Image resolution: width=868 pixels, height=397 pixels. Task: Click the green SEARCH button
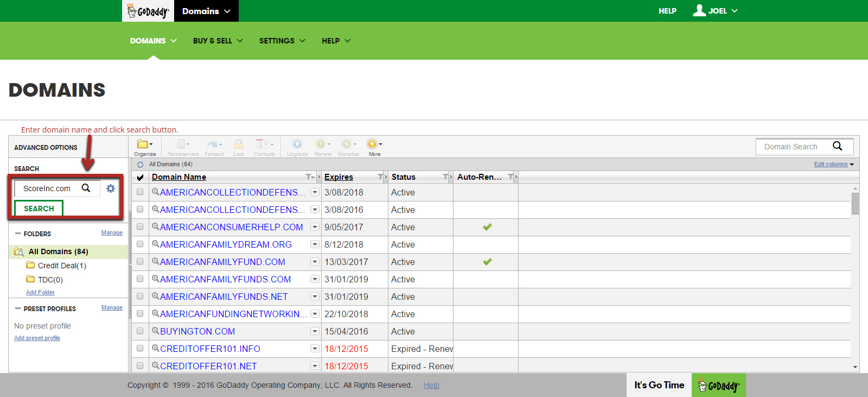(x=39, y=209)
